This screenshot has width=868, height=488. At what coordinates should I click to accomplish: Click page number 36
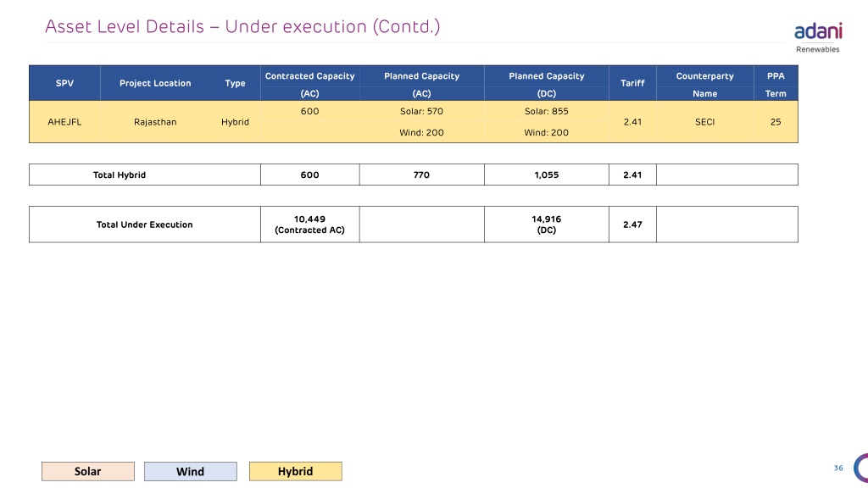[838, 468]
